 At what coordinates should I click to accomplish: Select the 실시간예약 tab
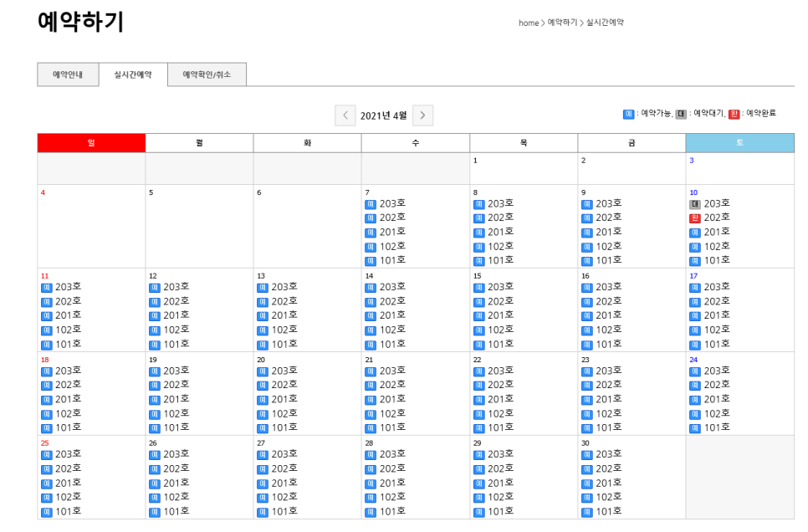(x=133, y=74)
